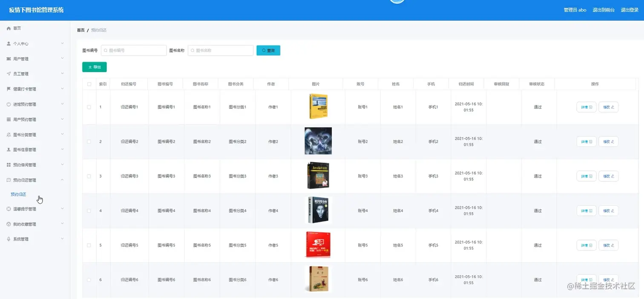
Task: Focus the 图书编号 search input
Action: [x=134, y=51]
